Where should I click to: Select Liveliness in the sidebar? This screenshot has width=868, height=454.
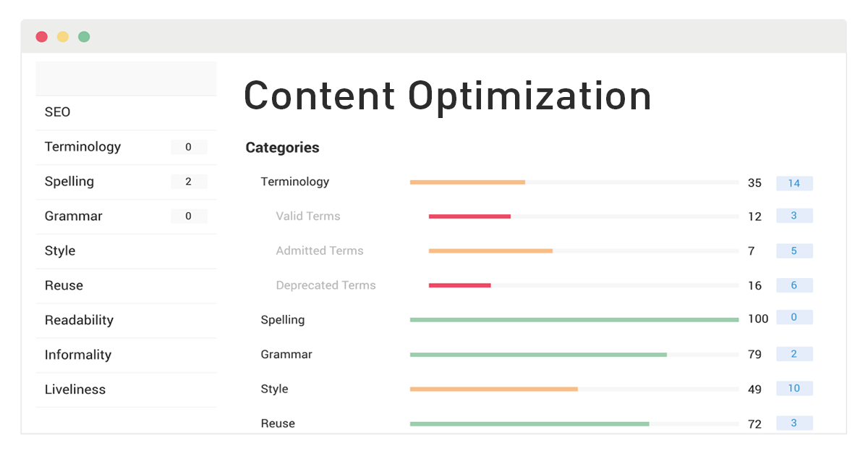point(75,390)
